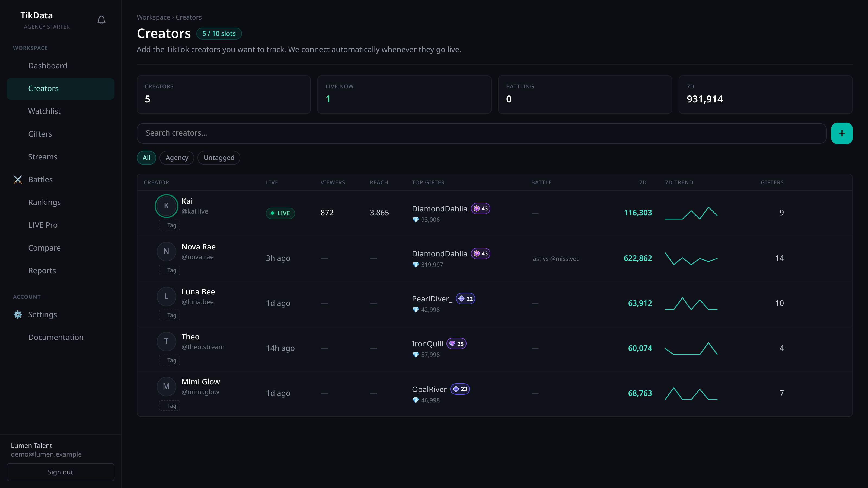Viewport: 868px width, 488px height.
Task: Click the 5 / 10 slots badge
Action: (219, 34)
